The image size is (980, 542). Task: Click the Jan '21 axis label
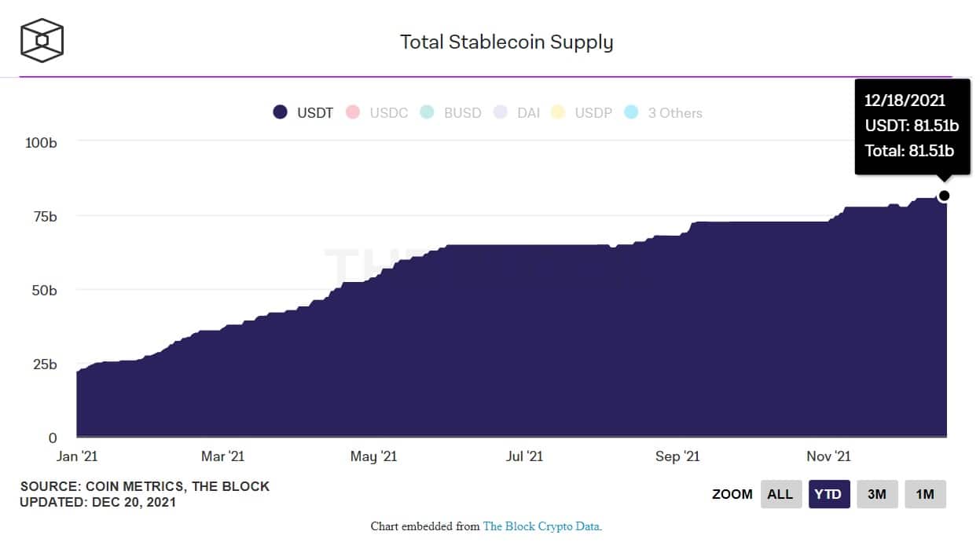[77, 456]
